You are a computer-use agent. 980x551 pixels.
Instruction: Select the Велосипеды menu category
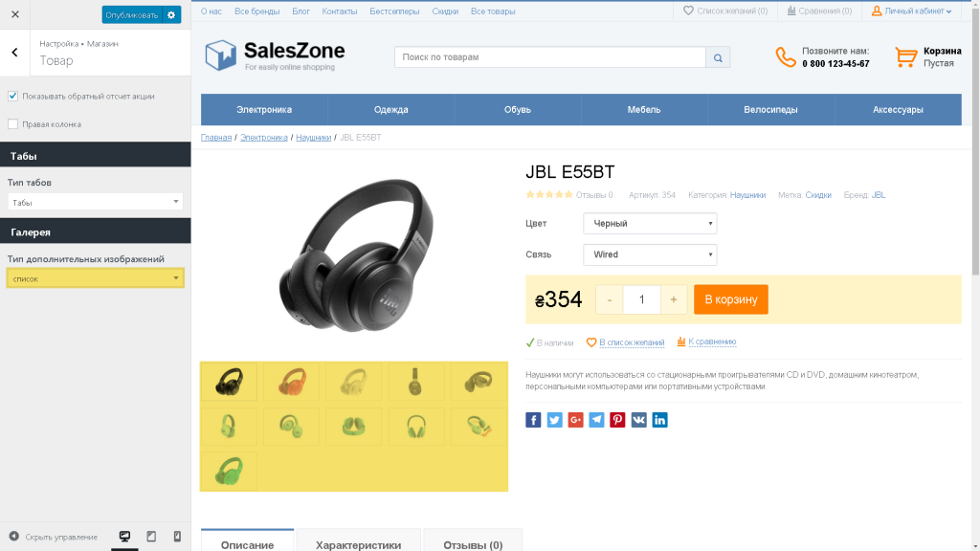(770, 110)
